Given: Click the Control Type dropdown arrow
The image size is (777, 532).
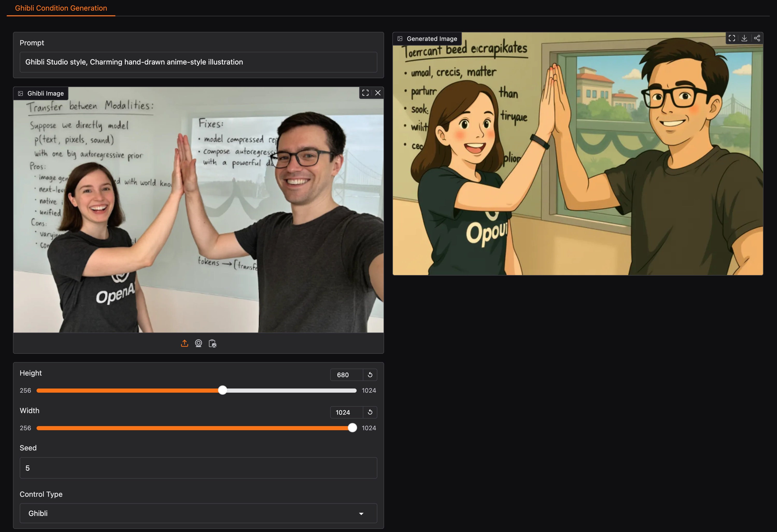Looking at the screenshot, I should pos(361,514).
